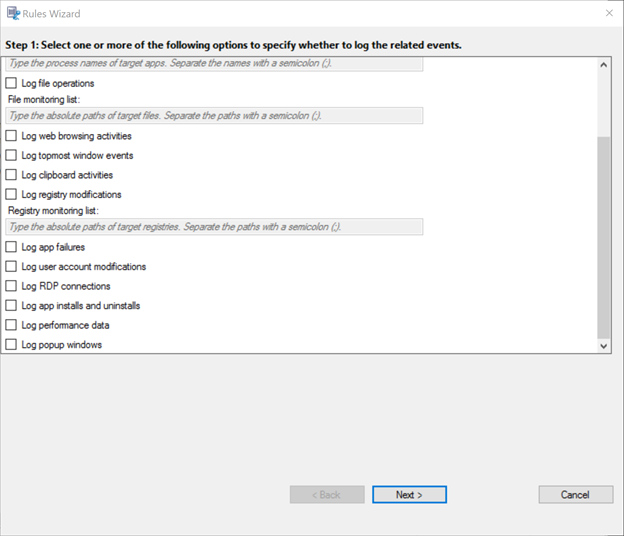Click the Next button

tap(409, 495)
